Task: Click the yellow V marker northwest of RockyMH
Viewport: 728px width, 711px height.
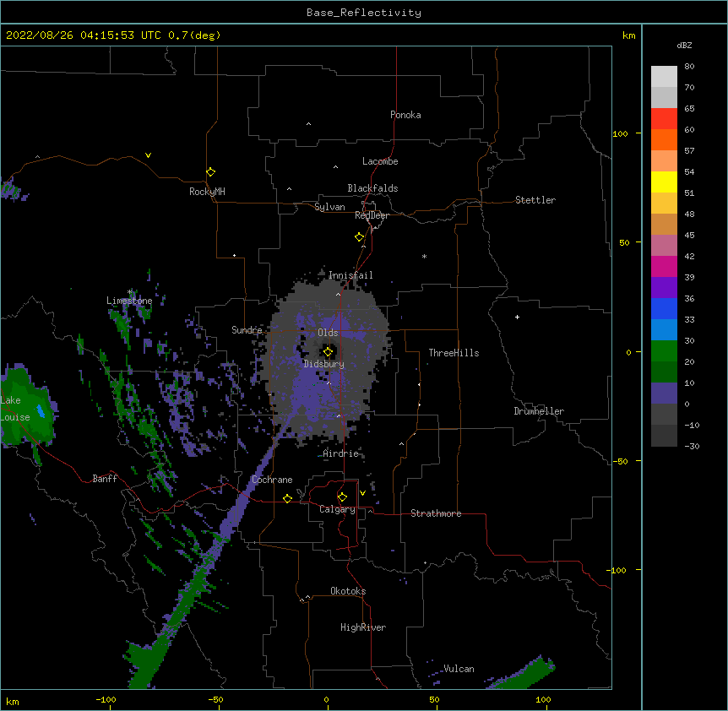Action: point(148,155)
